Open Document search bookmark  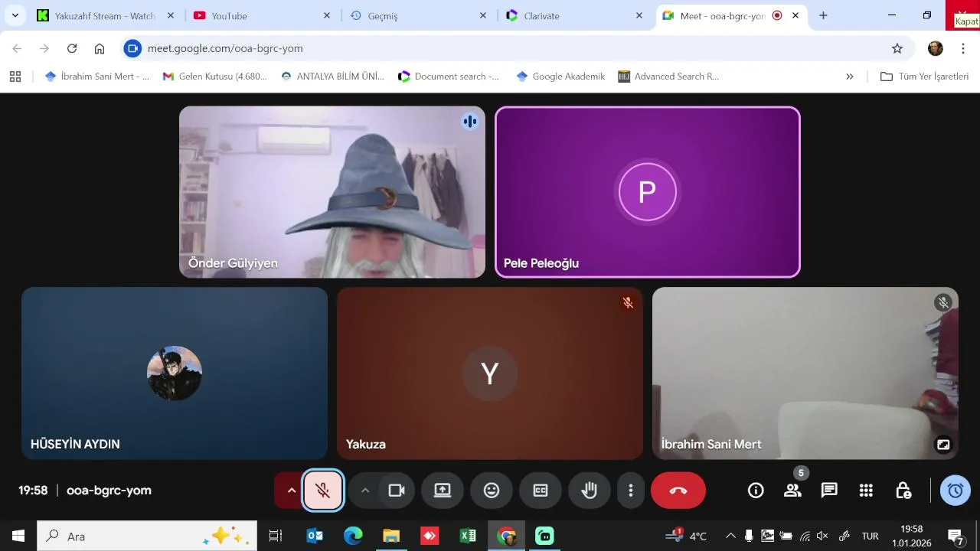coord(449,77)
